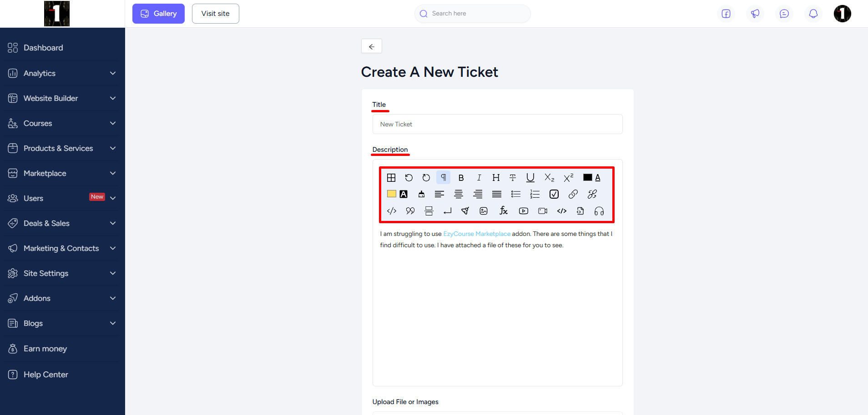Embed a YouTube video
This screenshot has width=868, height=415.
click(x=523, y=211)
